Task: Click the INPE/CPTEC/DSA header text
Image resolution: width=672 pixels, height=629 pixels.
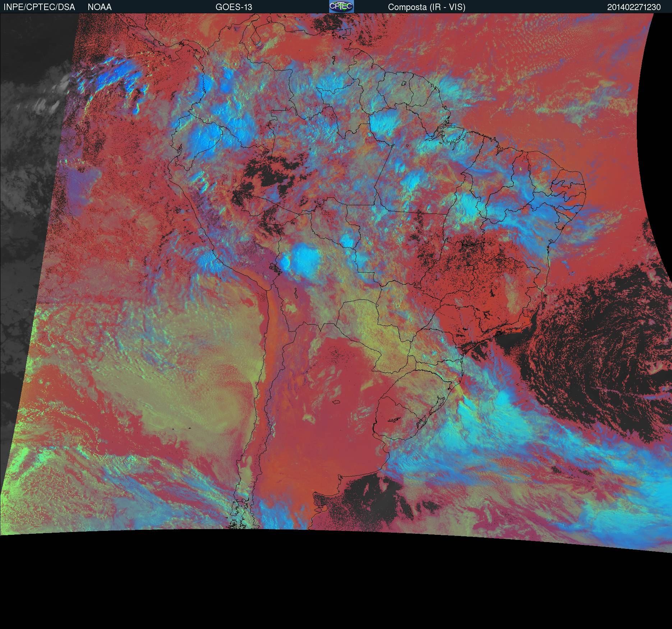Action: pyautogui.click(x=39, y=7)
